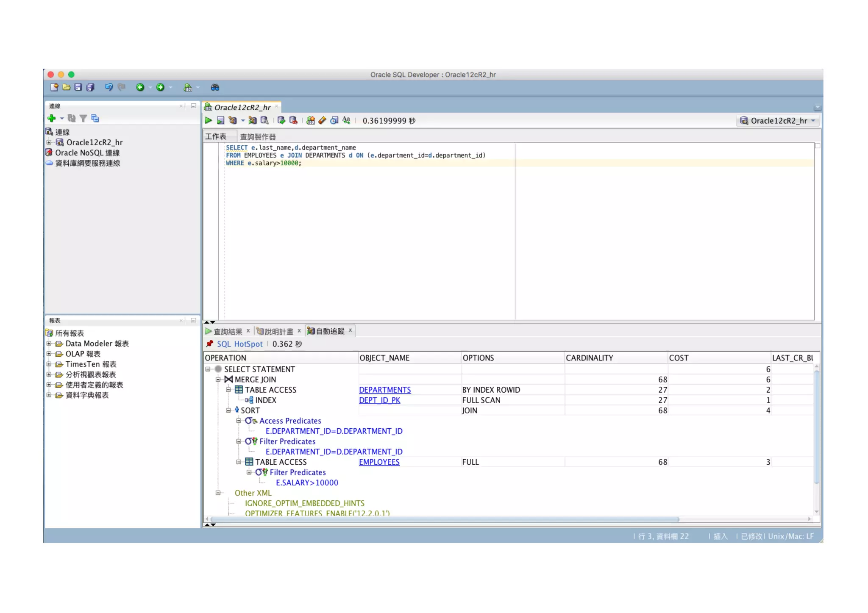Expand the 資料字典報表 folder
Viewport: 868px width, 613px height.
[49, 395]
